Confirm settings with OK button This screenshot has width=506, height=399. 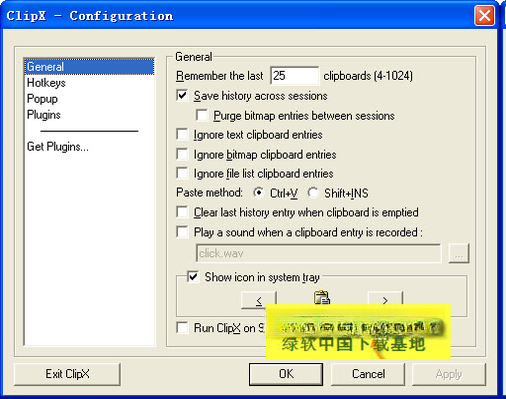(286, 374)
